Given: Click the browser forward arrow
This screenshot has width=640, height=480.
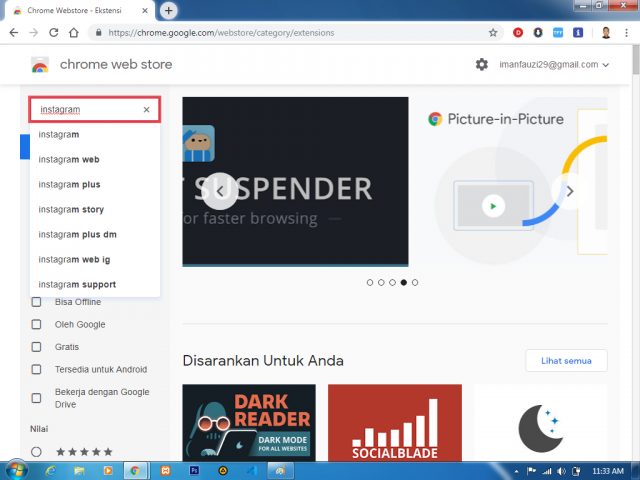Looking at the screenshot, I should tap(33, 33).
